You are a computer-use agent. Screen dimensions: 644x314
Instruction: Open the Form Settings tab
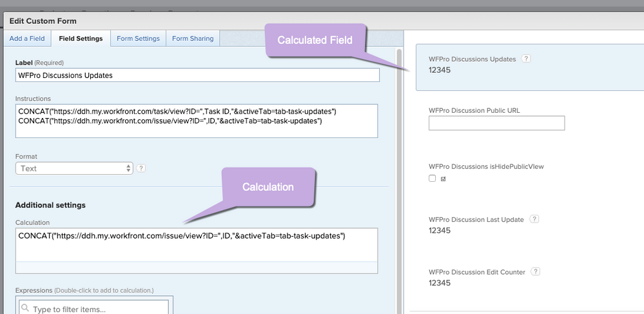(x=138, y=38)
